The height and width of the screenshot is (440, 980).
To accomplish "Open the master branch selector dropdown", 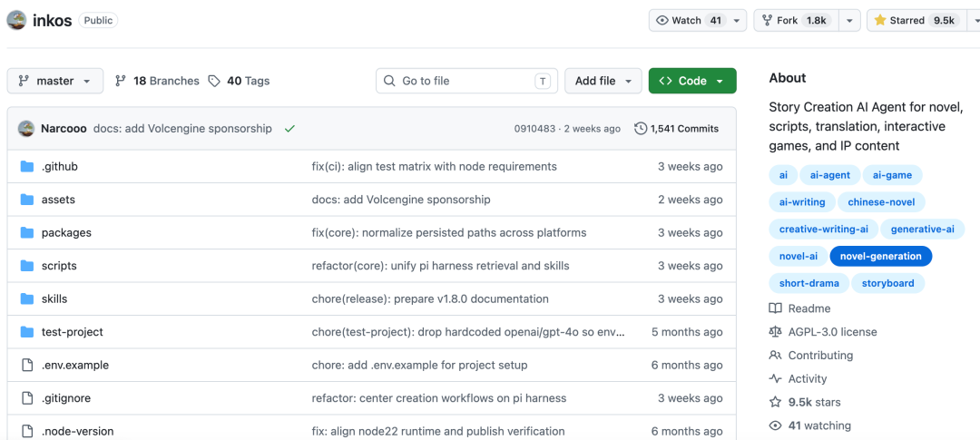I will point(55,82).
